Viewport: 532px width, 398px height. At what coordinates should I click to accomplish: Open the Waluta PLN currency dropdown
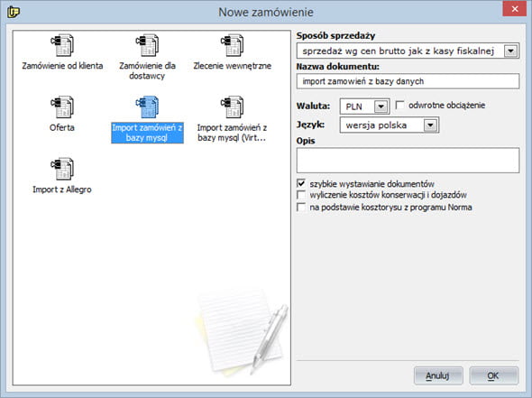point(381,106)
